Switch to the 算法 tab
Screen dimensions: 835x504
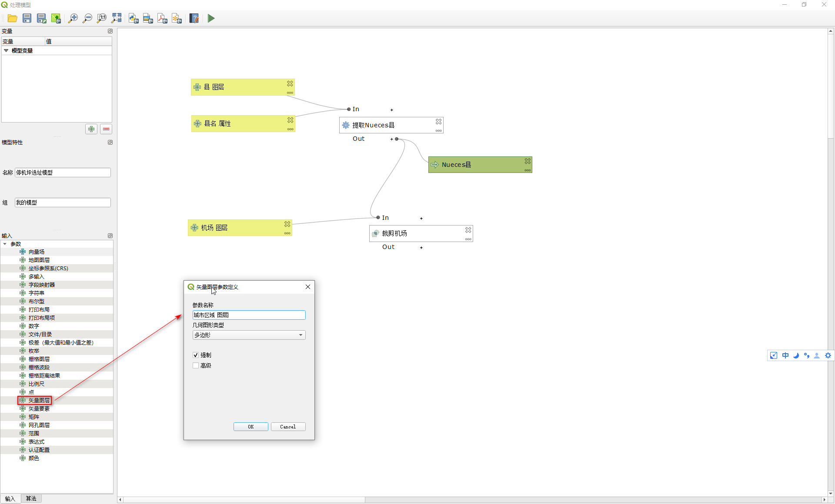[x=31, y=498]
